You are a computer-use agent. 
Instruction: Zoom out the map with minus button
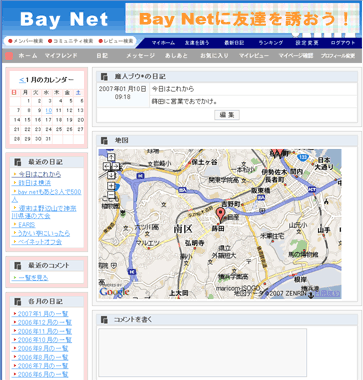[111, 195]
